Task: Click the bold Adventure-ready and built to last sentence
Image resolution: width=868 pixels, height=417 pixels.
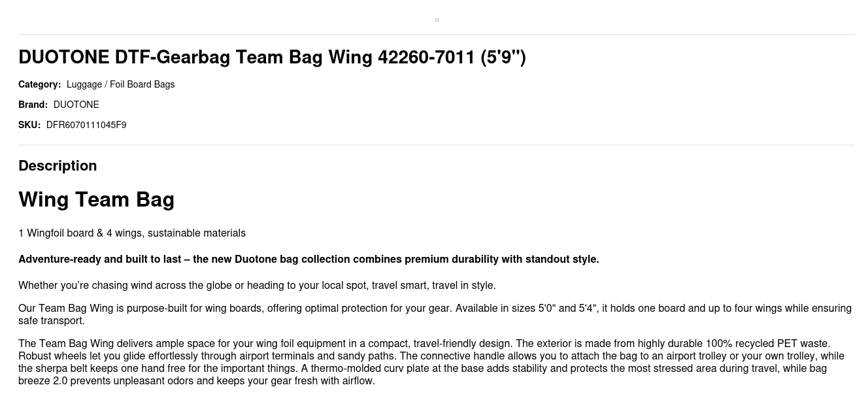Action: (309, 259)
